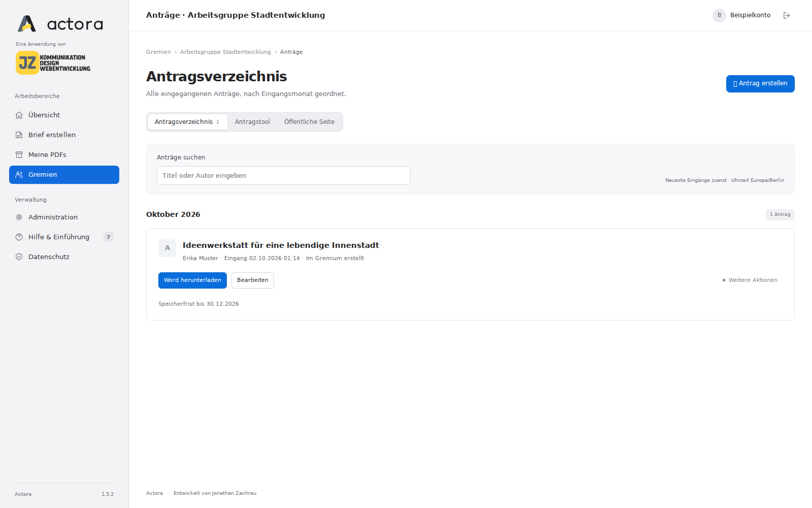This screenshot has width=812, height=508.
Task: Click the Antrag erstellen button
Action: tap(760, 84)
